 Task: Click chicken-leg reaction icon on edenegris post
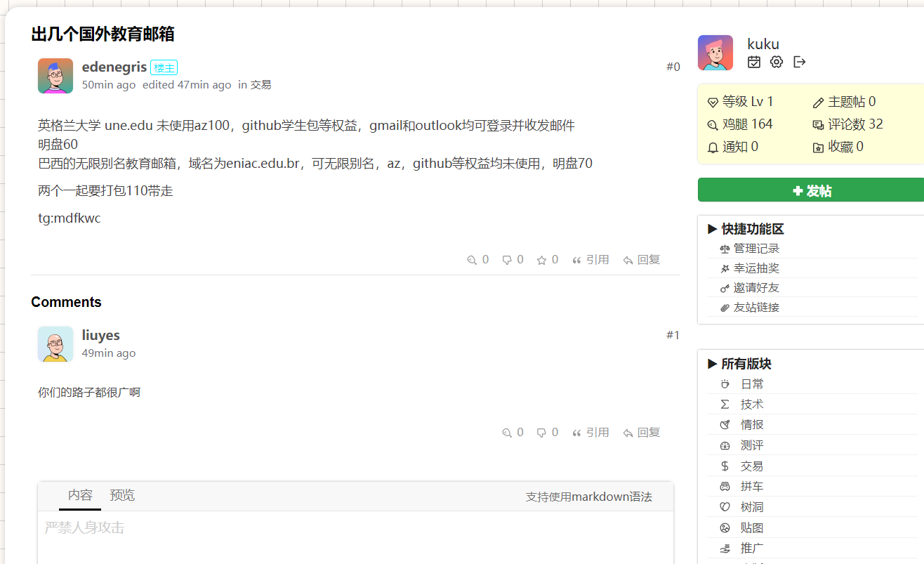tap(472, 260)
